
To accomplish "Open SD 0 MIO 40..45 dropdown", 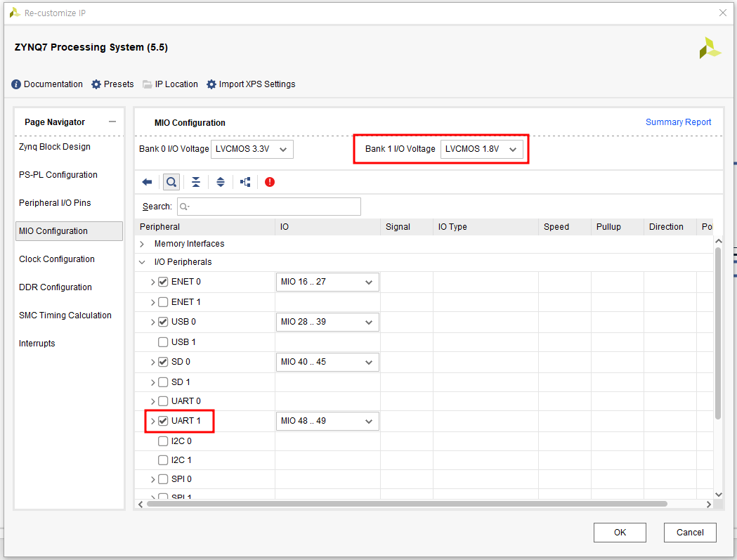I will pyautogui.click(x=327, y=362).
